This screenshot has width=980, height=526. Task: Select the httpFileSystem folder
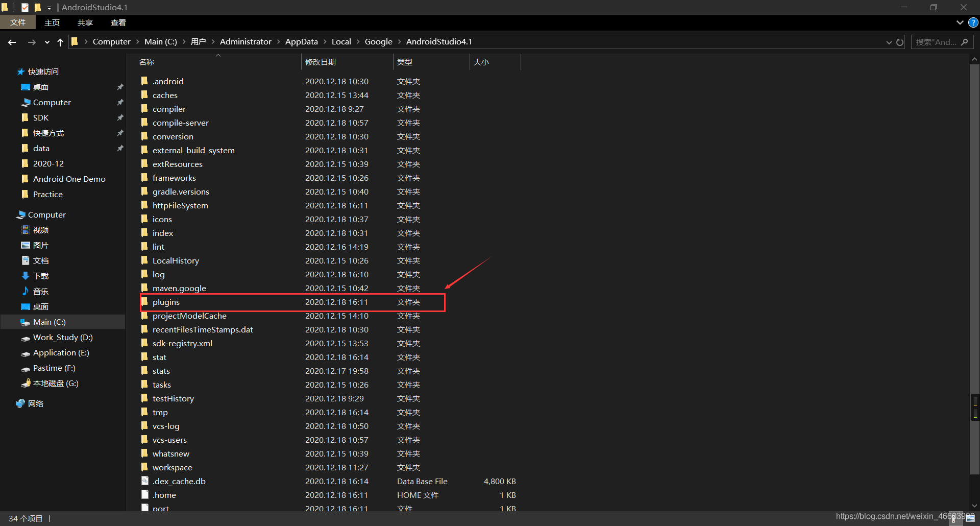tap(180, 205)
